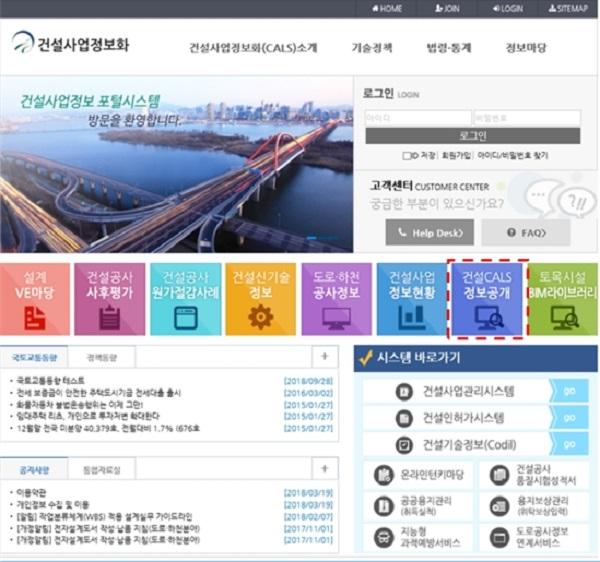Switch to the 통합자료실 tab

(x=100, y=469)
